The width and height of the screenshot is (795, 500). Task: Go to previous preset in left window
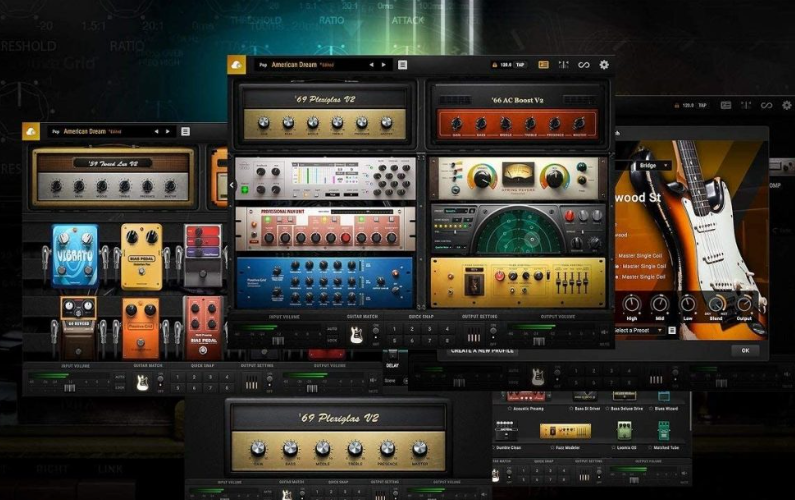click(x=156, y=131)
